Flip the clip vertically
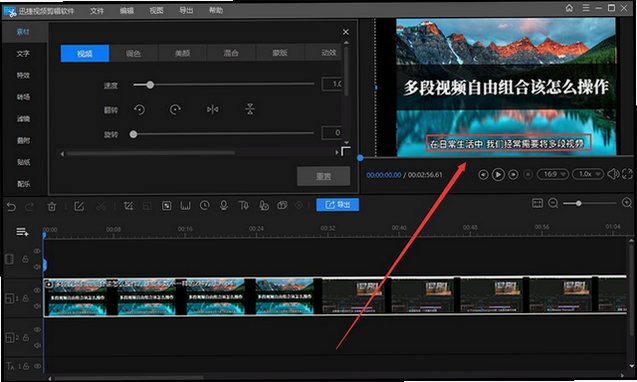The height and width of the screenshot is (382, 637). 250,109
